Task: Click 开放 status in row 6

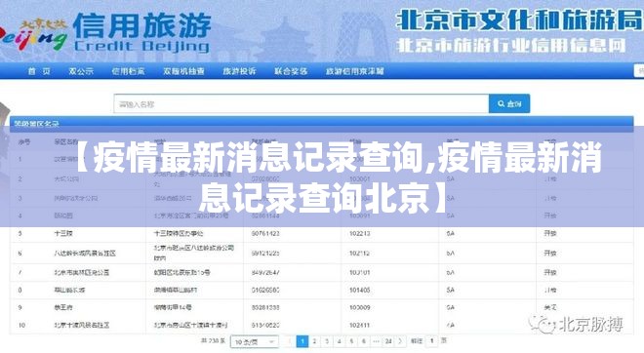Action: click(550, 254)
